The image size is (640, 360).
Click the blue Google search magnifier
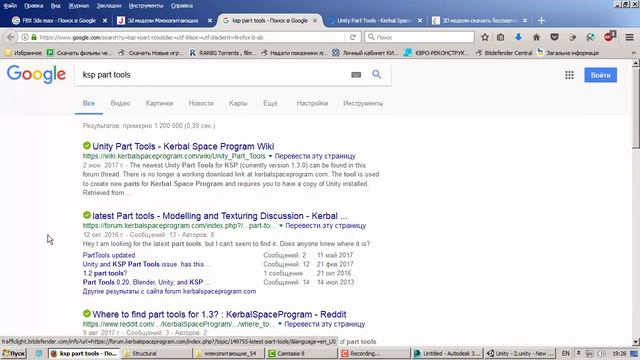coord(376,74)
